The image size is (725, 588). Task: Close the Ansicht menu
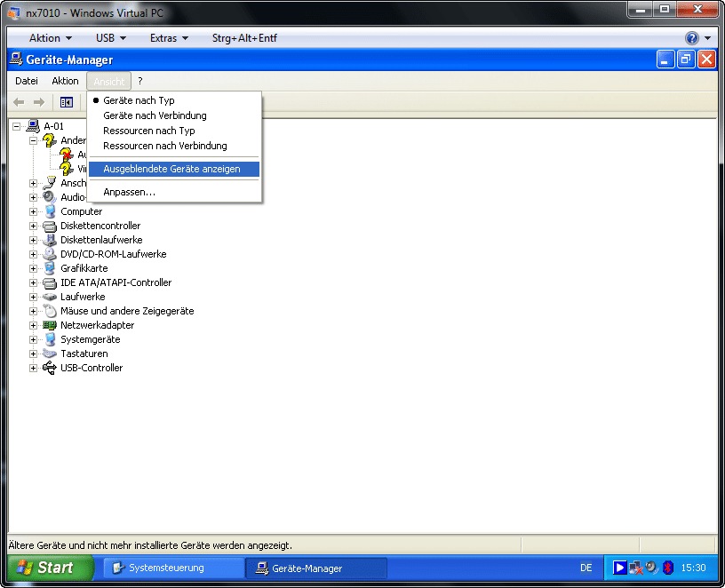pos(109,82)
